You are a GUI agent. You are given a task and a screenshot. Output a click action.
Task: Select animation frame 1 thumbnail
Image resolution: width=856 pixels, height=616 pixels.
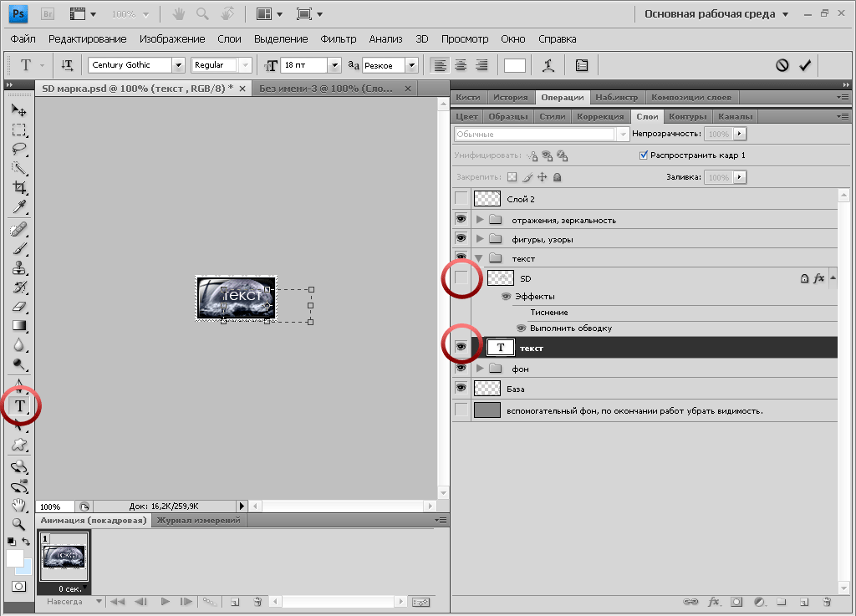click(64, 557)
